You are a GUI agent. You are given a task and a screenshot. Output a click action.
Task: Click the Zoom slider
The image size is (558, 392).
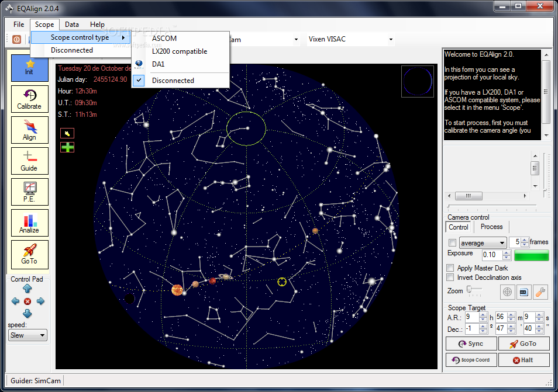(x=474, y=290)
